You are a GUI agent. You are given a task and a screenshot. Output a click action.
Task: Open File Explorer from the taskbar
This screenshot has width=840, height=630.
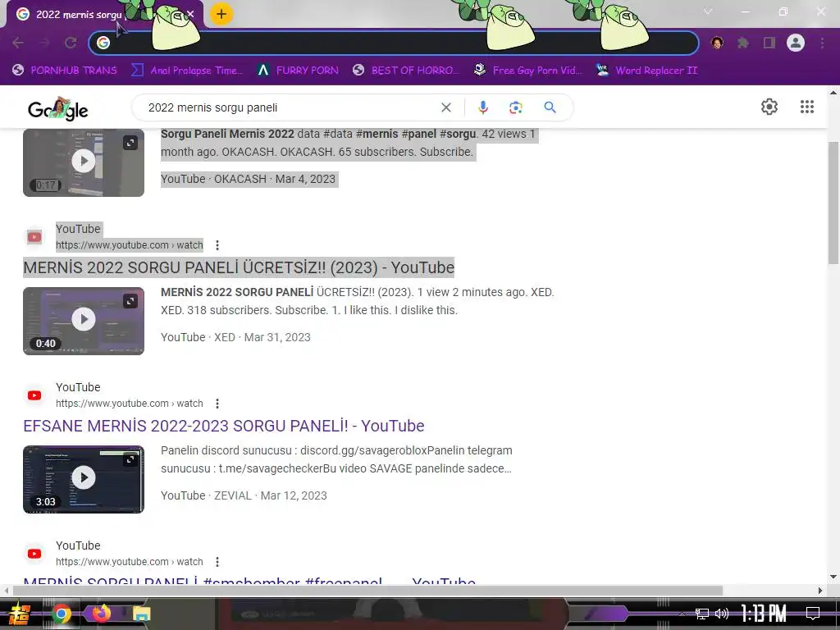141,614
